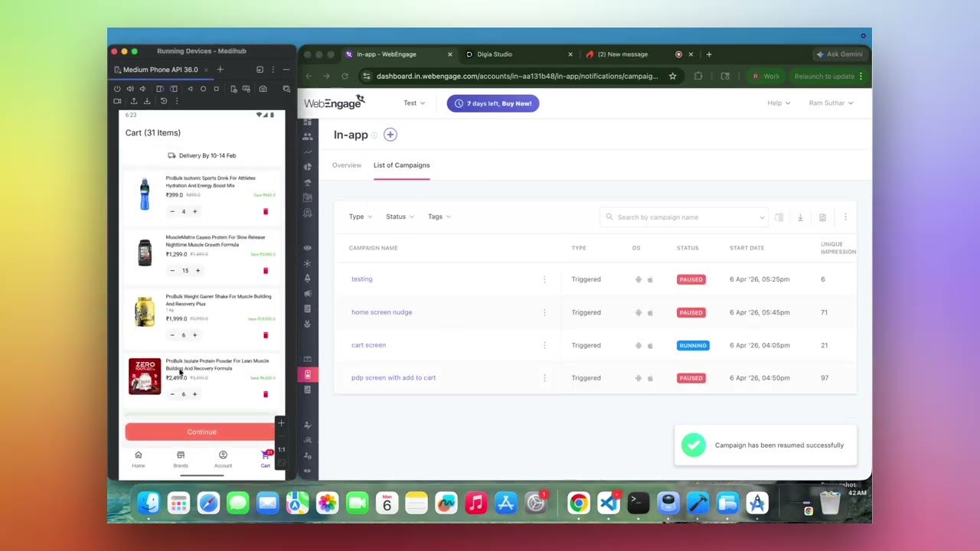
Task: Click the emulator power button icon
Action: click(x=117, y=89)
